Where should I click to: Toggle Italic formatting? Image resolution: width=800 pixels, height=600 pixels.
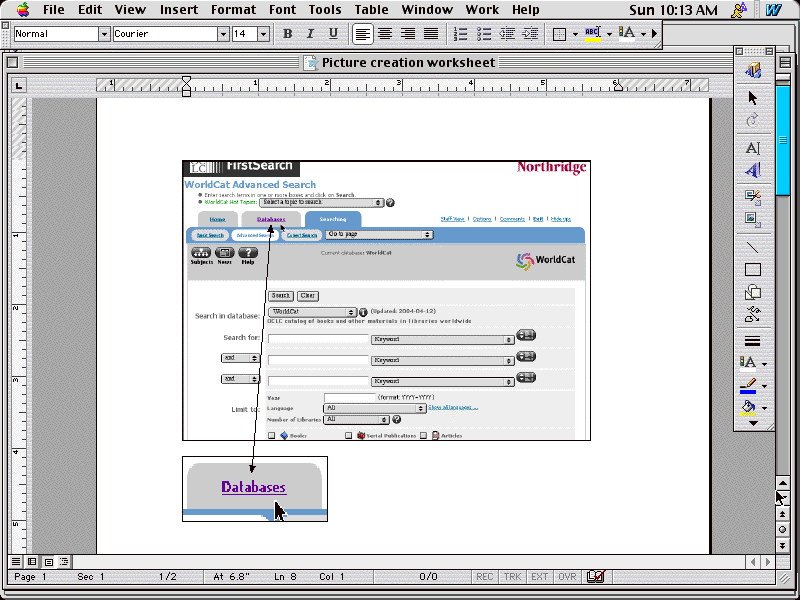pyautogui.click(x=310, y=34)
